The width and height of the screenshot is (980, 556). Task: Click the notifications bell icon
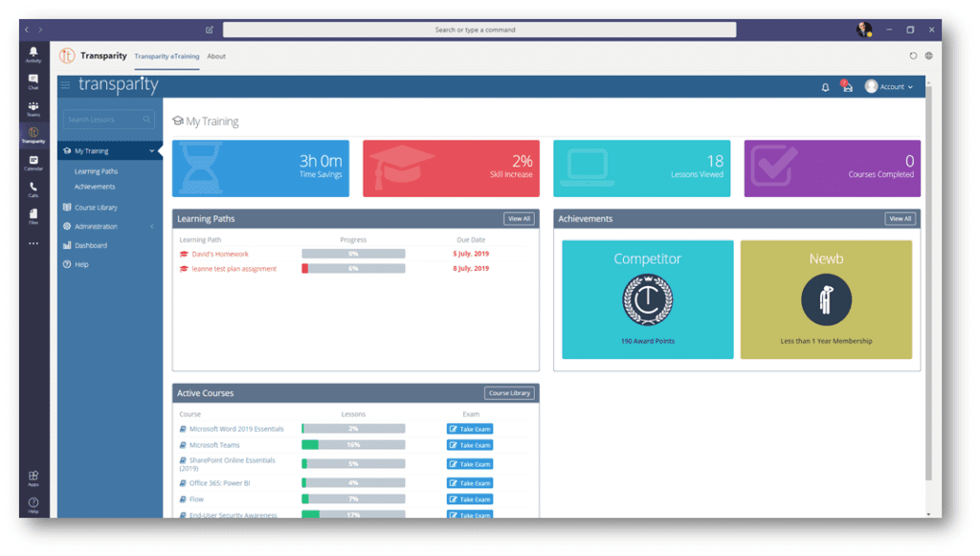(x=825, y=87)
